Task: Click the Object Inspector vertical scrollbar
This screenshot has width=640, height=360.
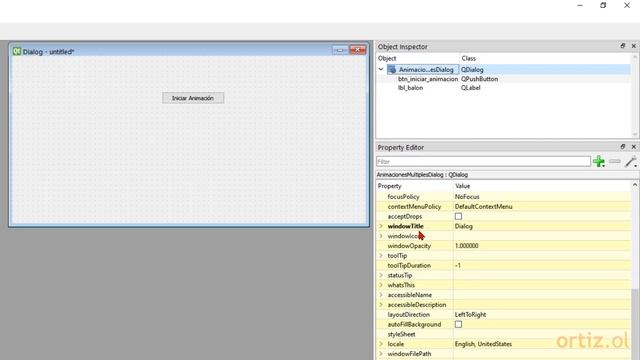Action: [635, 96]
